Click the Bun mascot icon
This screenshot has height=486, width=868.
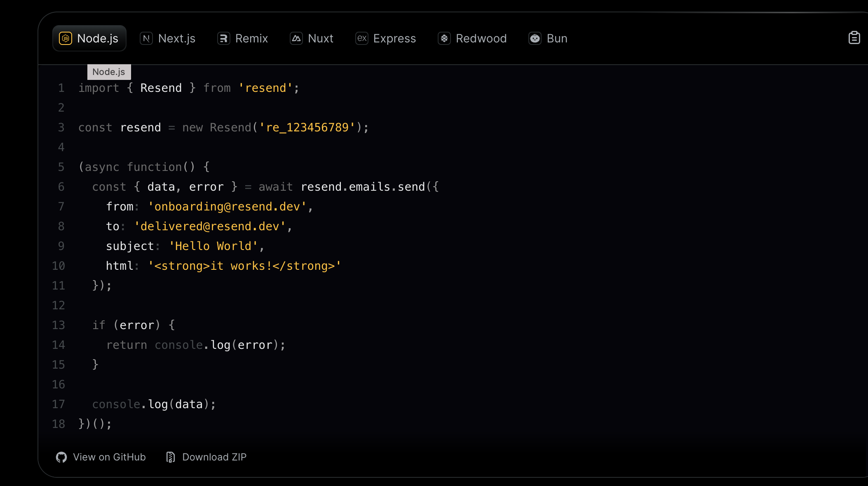click(x=535, y=38)
